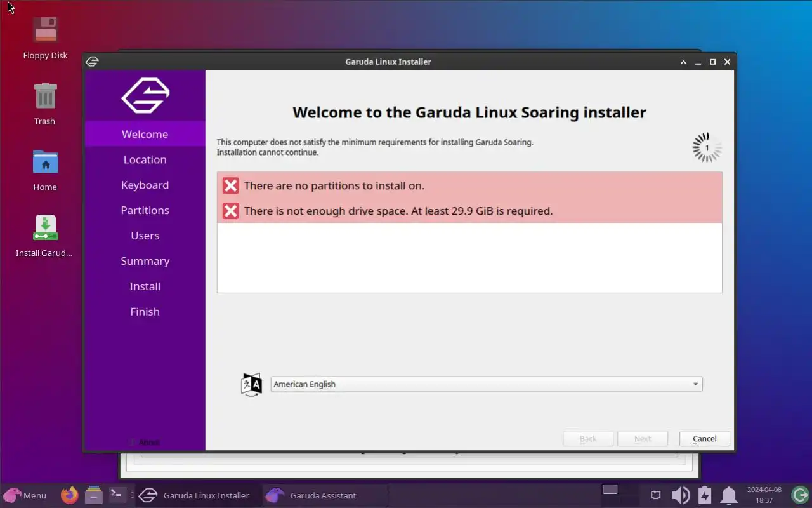Click the panel clock showing 18:37
The height and width of the screenshot is (508, 812).
764,495
